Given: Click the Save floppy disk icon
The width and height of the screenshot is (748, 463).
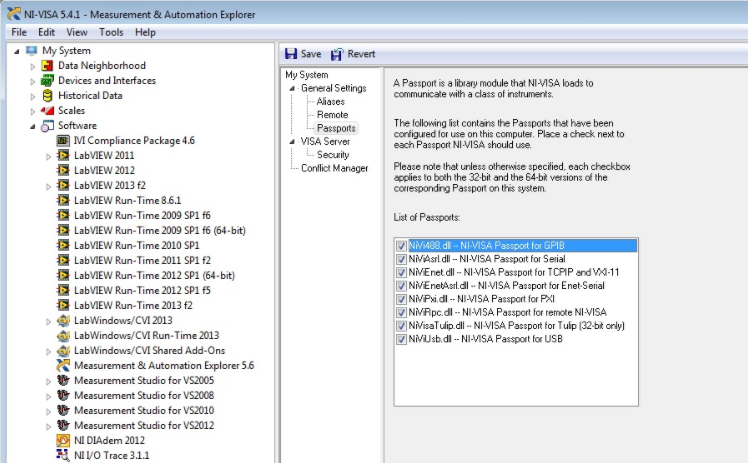Looking at the screenshot, I should coord(291,54).
